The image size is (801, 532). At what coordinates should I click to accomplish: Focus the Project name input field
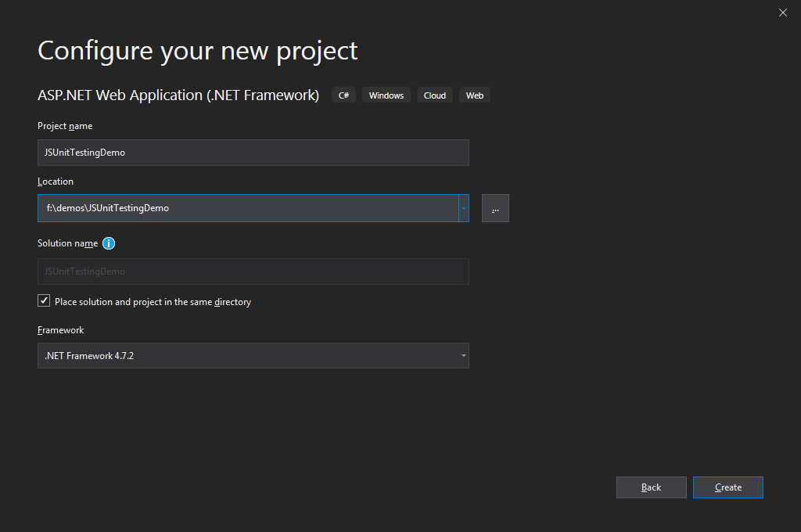coord(253,153)
